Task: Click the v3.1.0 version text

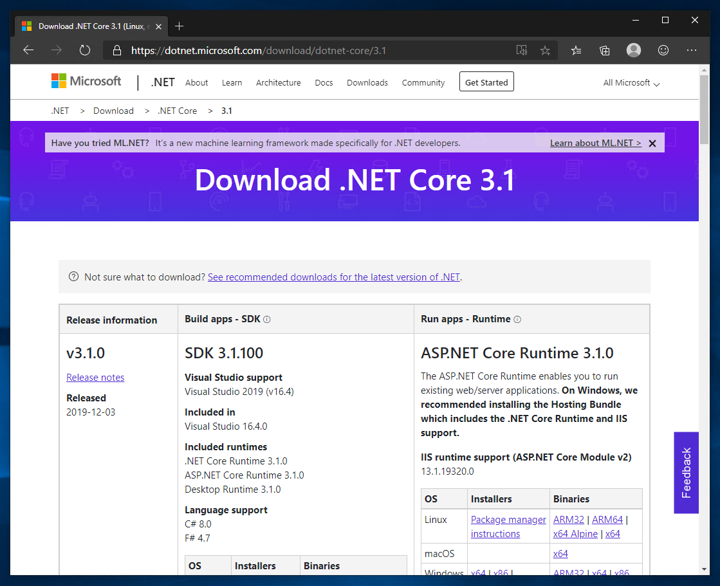Action: click(85, 353)
